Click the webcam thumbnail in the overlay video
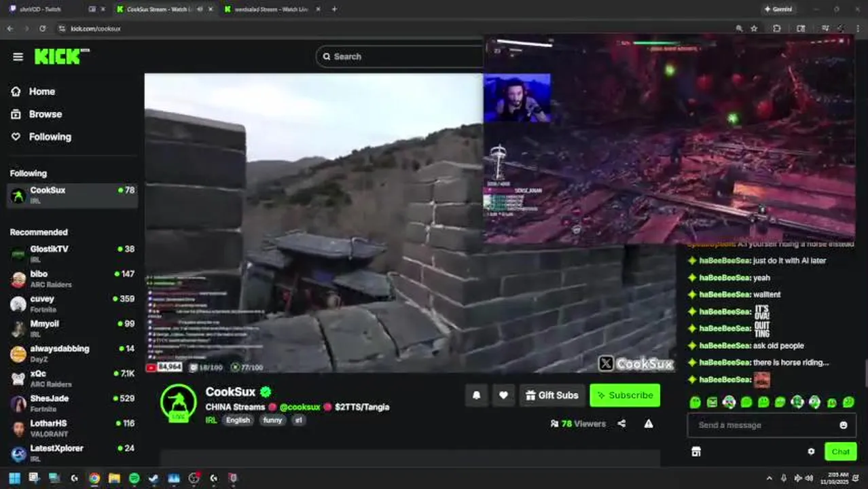Screen dimensions: 868x489 (x=517, y=98)
